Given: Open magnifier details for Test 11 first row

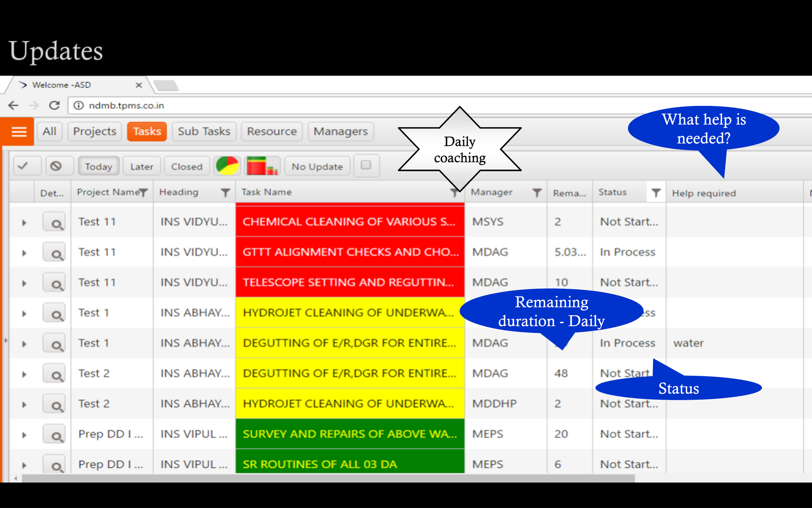Looking at the screenshot, I should pyautogui.click(x=55, y=222).
